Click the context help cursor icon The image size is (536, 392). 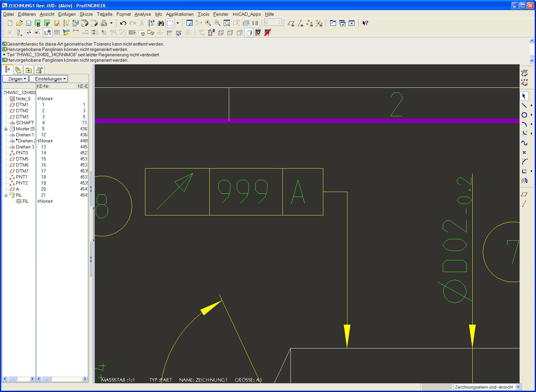point(365,23)
